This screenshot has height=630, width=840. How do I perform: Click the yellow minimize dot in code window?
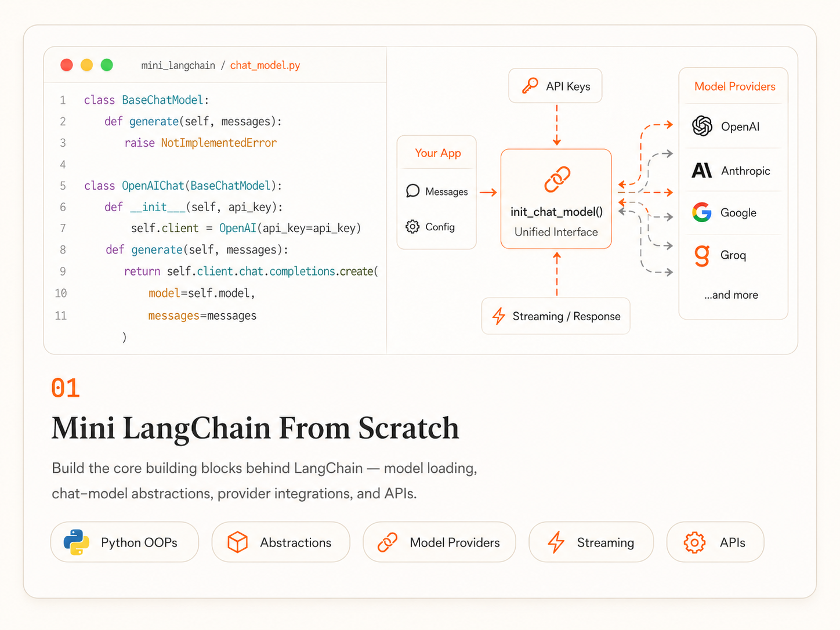[86, 65]
